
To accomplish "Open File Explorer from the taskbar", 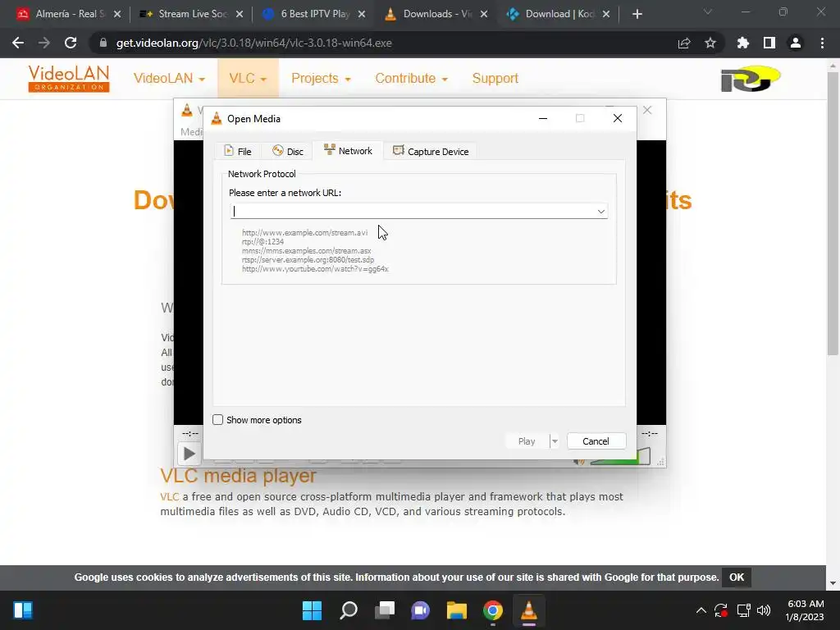I will [457, 610].
